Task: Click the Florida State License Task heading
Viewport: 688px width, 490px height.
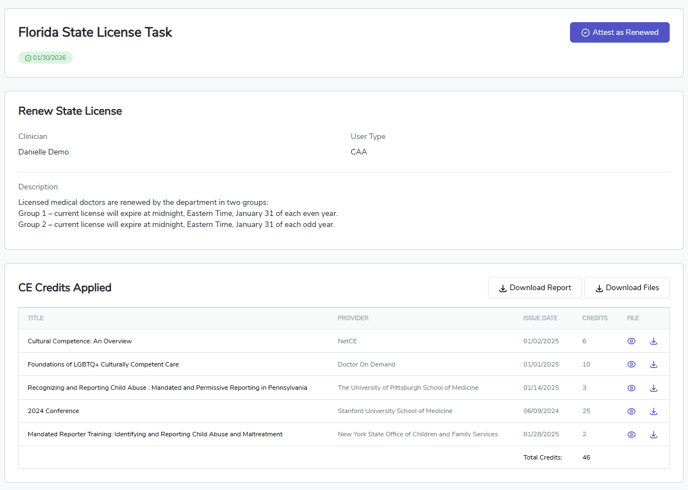Action: tap(95, 32)
